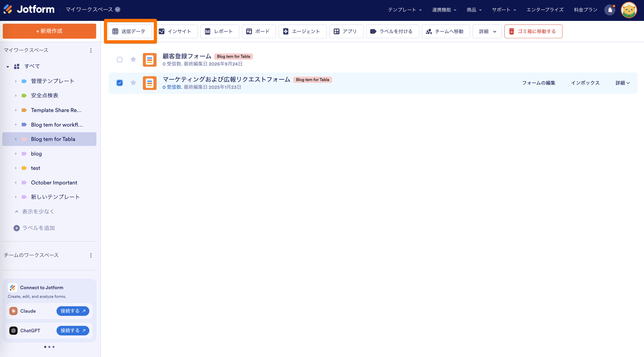644x357 pixels.
Task: Click ラベルを付ける label button
Action: [x=392, y=31]
